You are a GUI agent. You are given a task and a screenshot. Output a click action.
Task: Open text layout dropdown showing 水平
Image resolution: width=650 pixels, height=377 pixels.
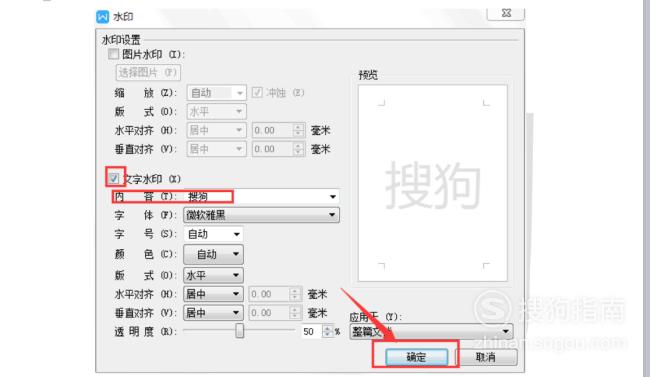pos(213,275)
